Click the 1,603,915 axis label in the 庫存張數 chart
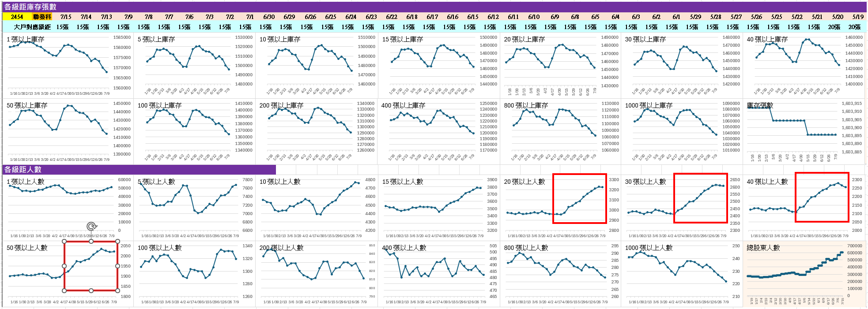Image resolution: width=868 pixels, height=309 pixels. [x=852, y=104]
